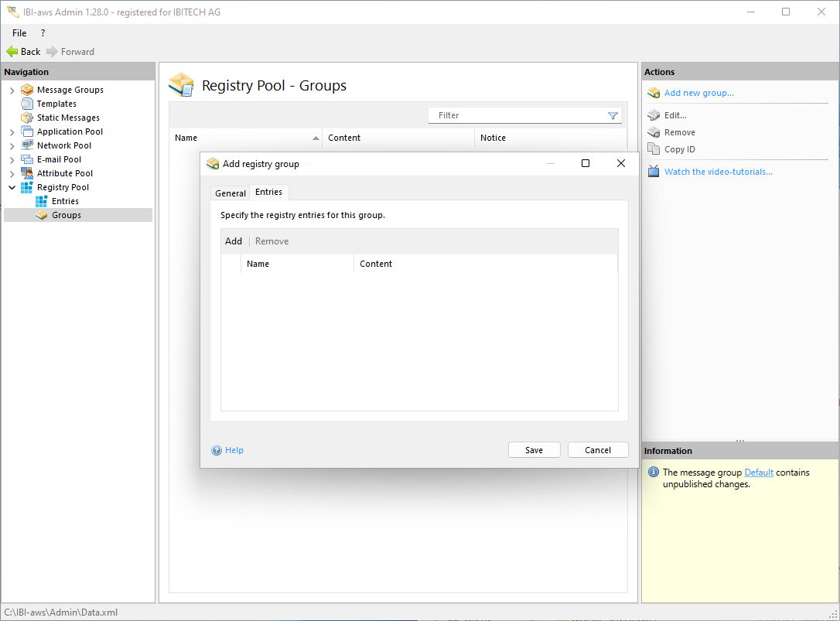Collapse the Registry Pool tree node
The height and width of the screenshot is (621, 840).
(12, 187)
